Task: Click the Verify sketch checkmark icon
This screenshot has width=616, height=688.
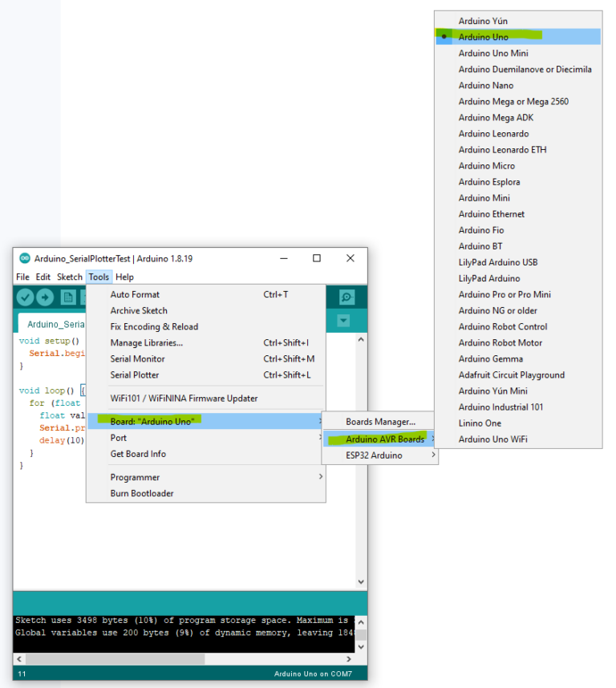Action: point(25,297)
